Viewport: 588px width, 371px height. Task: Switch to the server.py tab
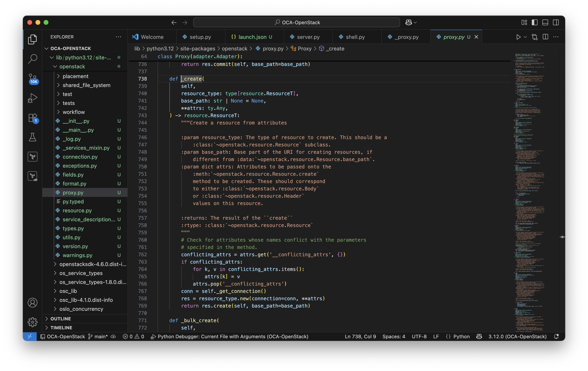point(308,37)
